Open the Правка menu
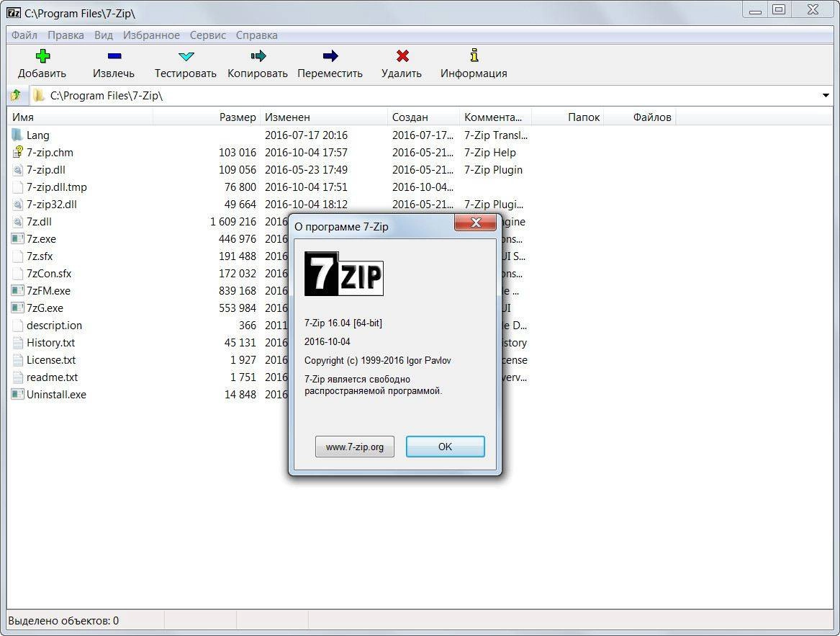840x636 pixels. click(x=66, y=35)
